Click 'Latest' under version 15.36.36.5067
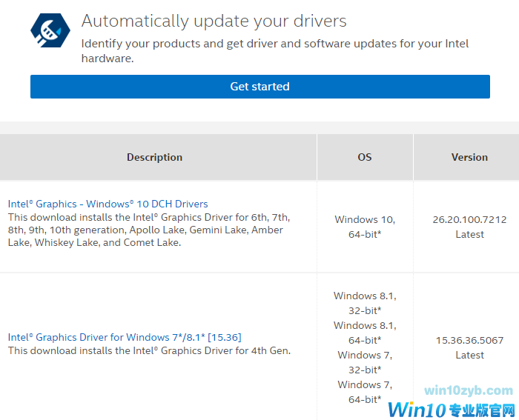Image resolution: width=519 pixels, height=420 pixels. point(469,355)
